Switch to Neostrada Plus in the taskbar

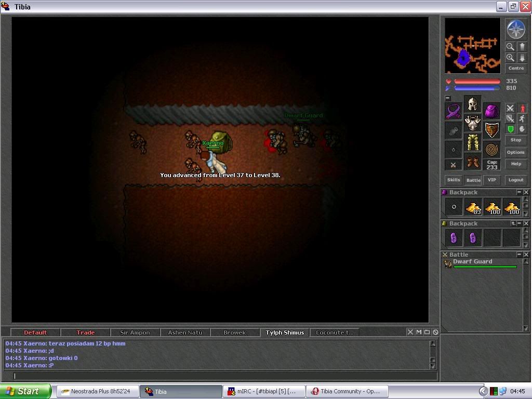point(97,392)
